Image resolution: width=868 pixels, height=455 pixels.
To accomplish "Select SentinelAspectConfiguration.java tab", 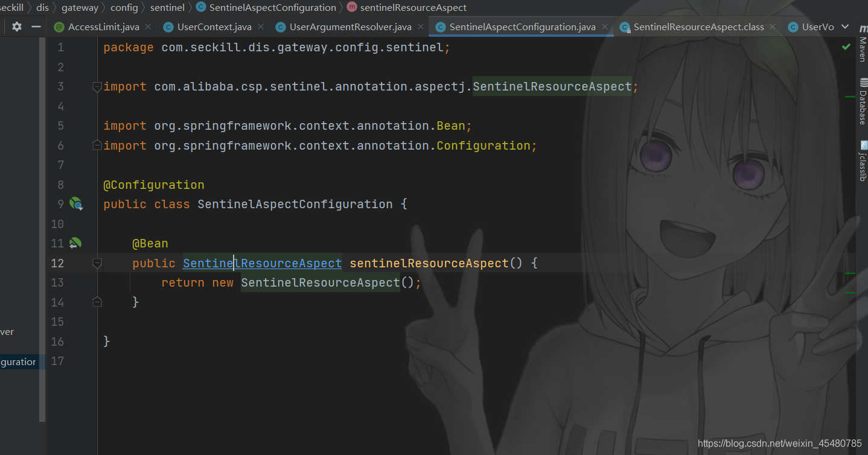I will [x=522, y=27].
